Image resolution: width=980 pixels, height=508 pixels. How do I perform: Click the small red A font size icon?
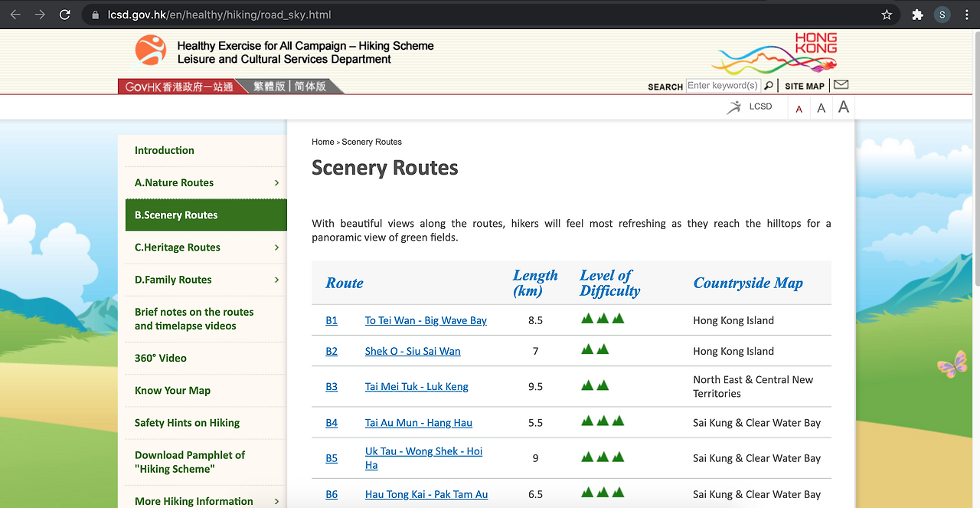(799, 108)
